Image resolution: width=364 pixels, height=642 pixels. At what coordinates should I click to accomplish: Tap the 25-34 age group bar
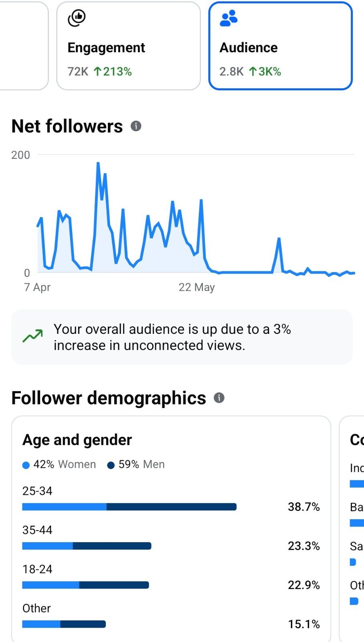point(129,507)
